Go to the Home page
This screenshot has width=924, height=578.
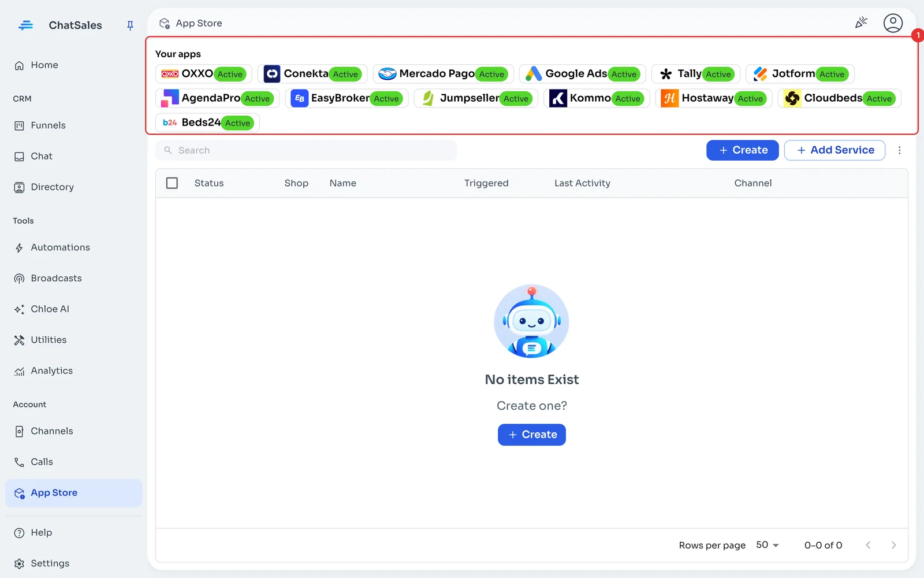pos(74,65)
